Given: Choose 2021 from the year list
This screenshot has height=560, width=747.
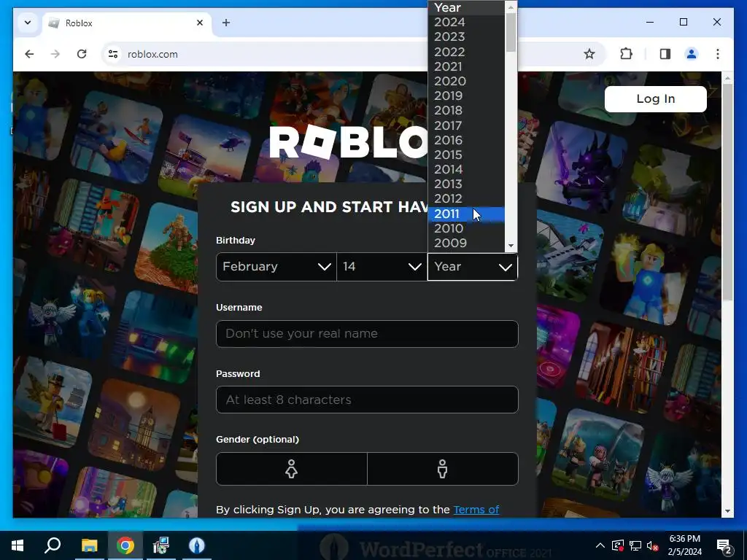Looking at the screenshot, I should click(x=466, y=66).
